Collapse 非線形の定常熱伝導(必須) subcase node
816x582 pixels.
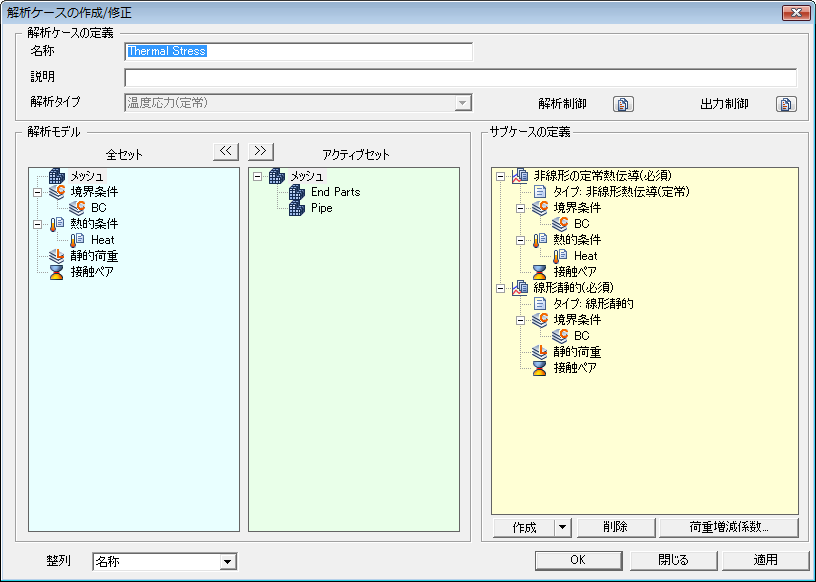tap(500, 176)
